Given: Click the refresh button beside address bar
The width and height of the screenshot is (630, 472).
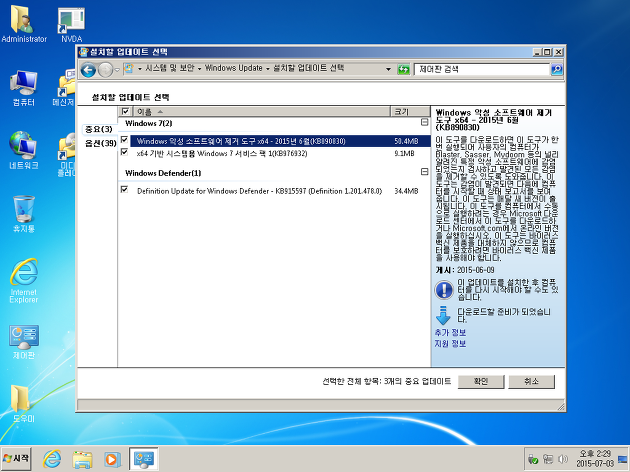Looking at the screenshot, I should [403, 69].
